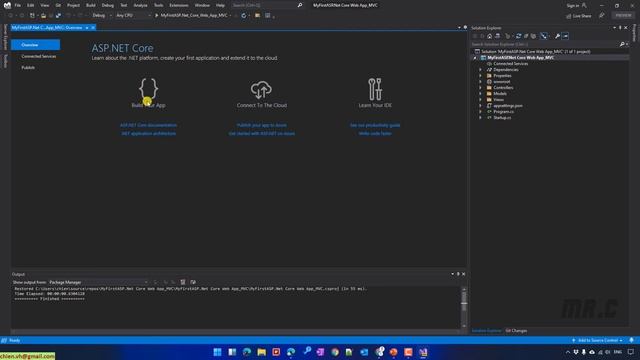
Task: Click the Open File folder icon in toolbar
Action: click(43, 16)
